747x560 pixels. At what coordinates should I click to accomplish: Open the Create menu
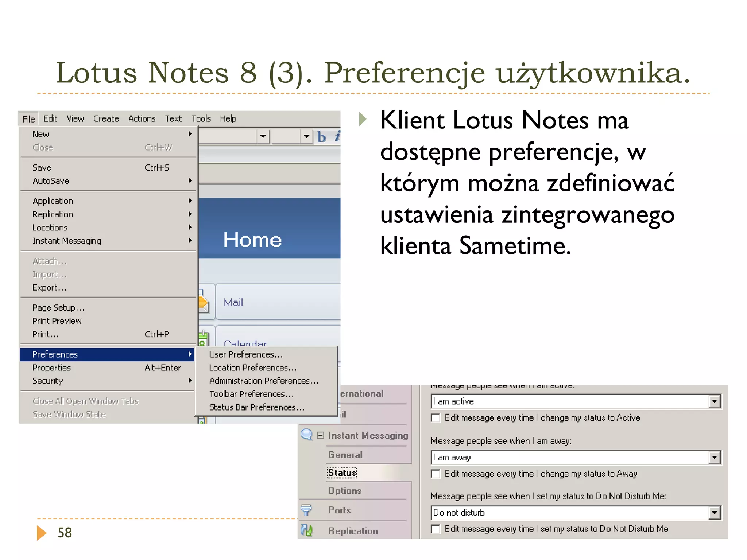[106, 119]
